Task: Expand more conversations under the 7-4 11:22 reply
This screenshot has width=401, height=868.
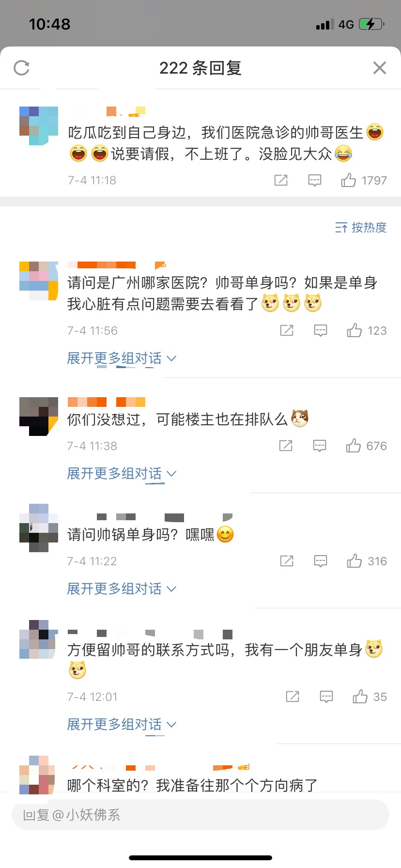Action: pyautogui.click(x=122, y=589)
